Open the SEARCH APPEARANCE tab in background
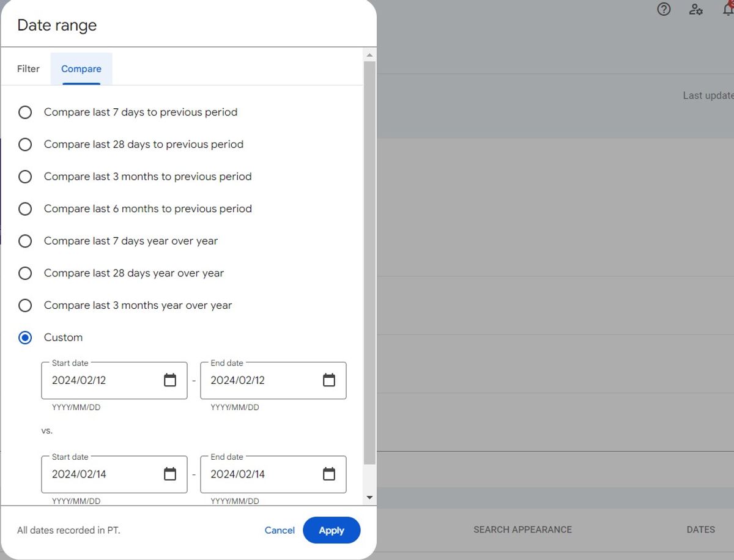The height and width of the screenshot is (560, 734). (522, 530)
